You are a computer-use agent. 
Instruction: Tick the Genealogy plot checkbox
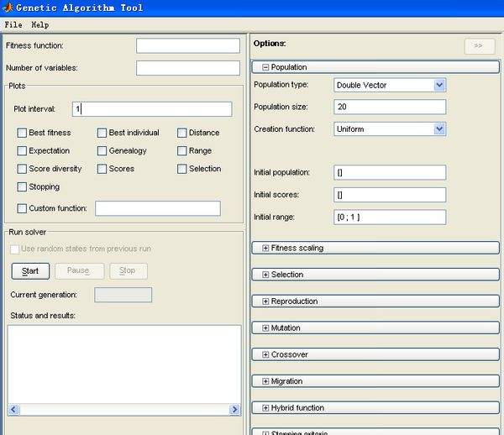[102, 150]
